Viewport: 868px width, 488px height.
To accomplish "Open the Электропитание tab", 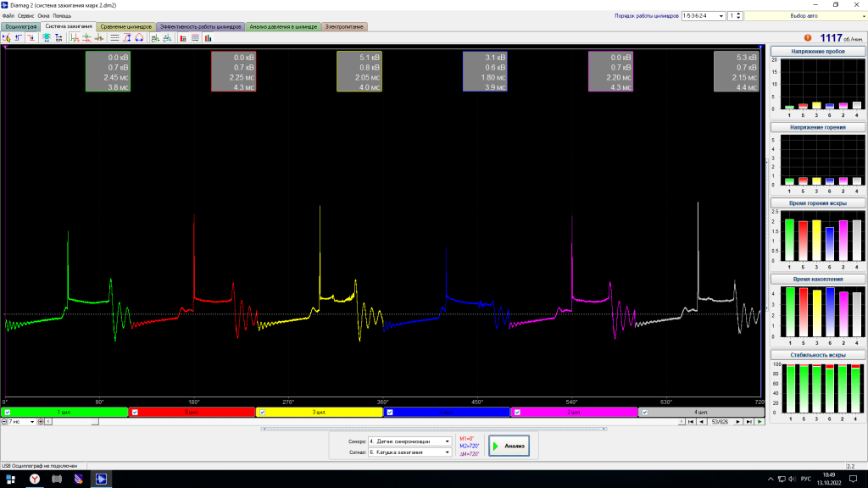I will tap(344, 26).
